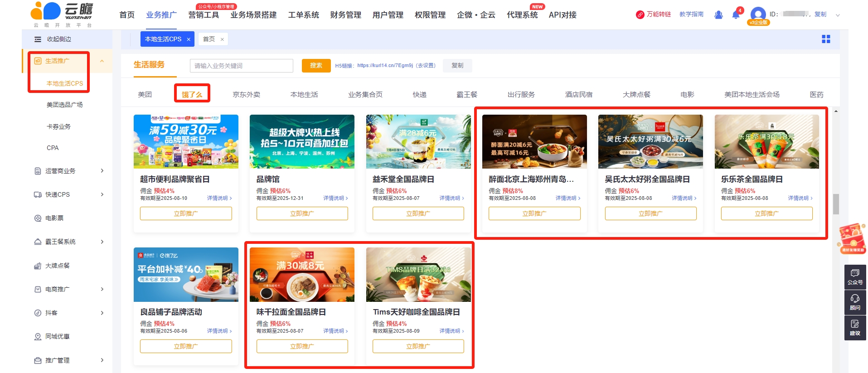868x373 pixels.
Task: Click the 电影票 sidebar icon
Action: [38, 218]
